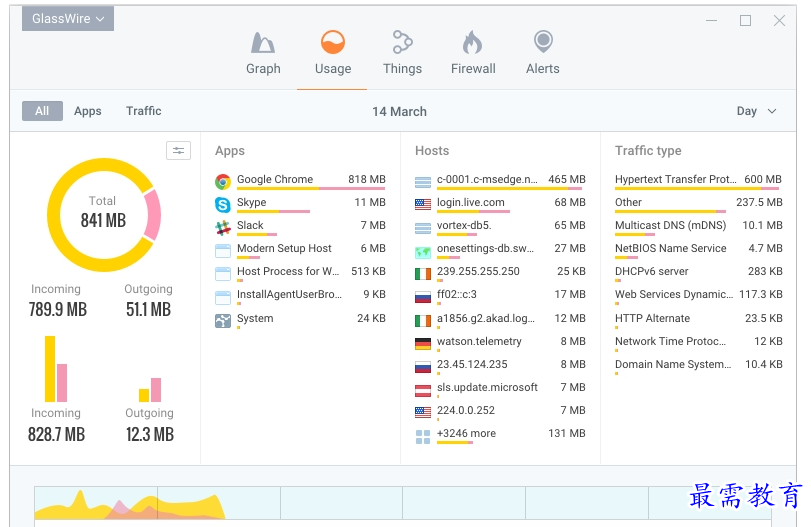This screenshot has width=811, height=527.
Task: Click the 51.1 MB outgoing value
Action: click(x=148, y=309)
